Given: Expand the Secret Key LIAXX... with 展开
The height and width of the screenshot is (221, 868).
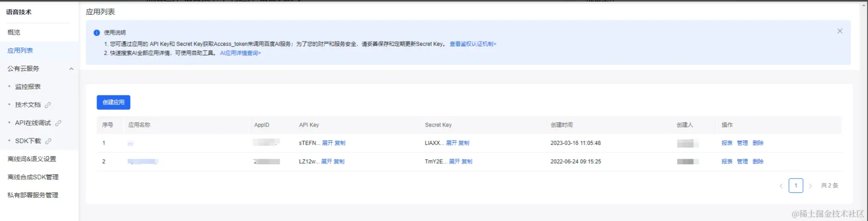Looking at the screenshot, I should [x=451, y=143].
